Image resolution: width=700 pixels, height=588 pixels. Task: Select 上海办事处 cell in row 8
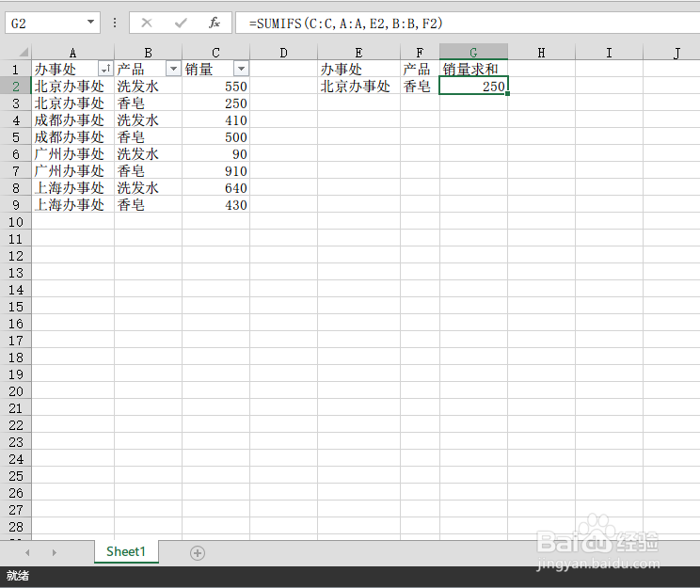72,187
